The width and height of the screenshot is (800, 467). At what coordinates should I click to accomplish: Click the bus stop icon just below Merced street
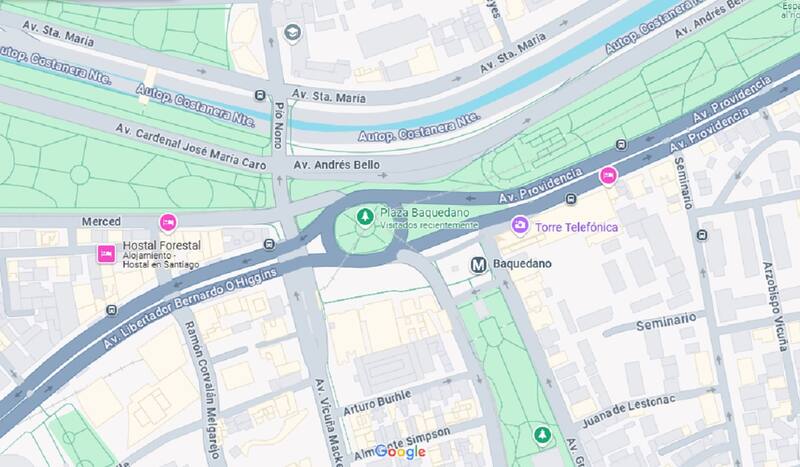269,244
